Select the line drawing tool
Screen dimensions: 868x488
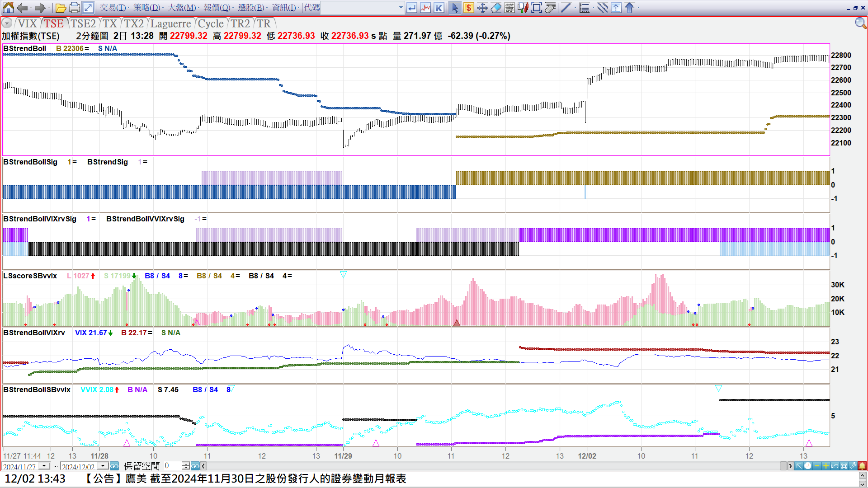[x=565, y=8]
